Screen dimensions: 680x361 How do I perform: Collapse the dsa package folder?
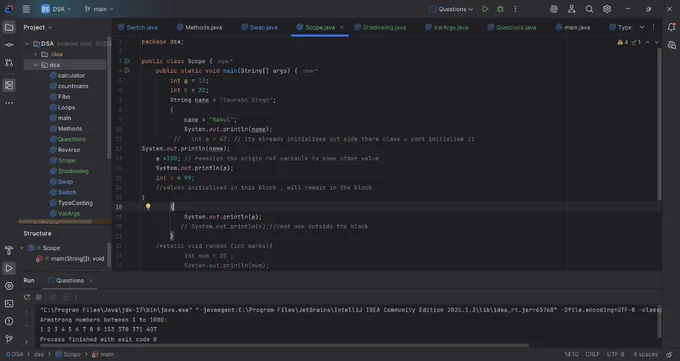pyautogui.click(x=36, y=65)
